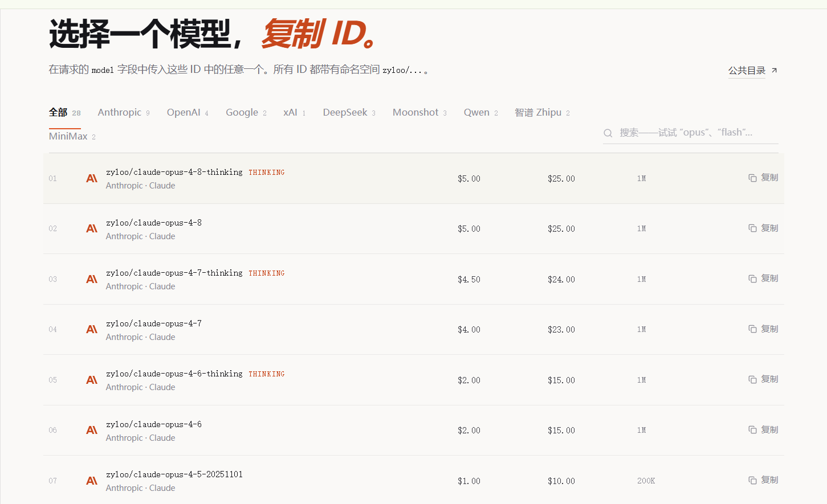Click the model ID zyloo/claude-opus-4-5-20251101
Screen dimensions: 827x504
[x=174, y=474]
